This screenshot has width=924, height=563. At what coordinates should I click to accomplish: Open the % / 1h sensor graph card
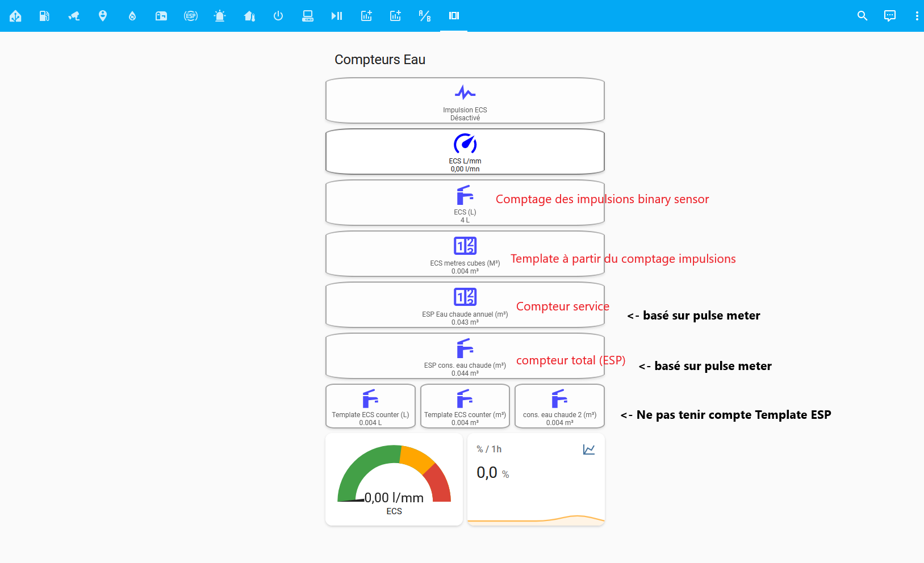[x=536, y=480]
